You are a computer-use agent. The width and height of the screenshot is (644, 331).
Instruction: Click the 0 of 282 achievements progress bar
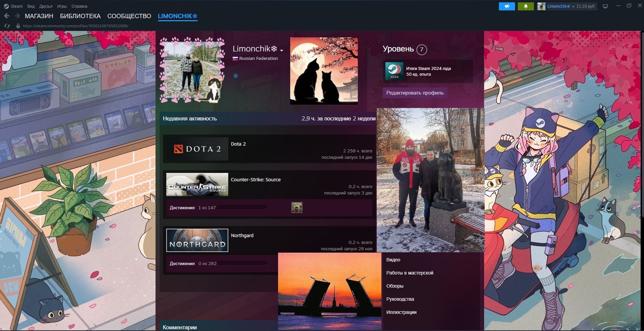pos(243,263)
